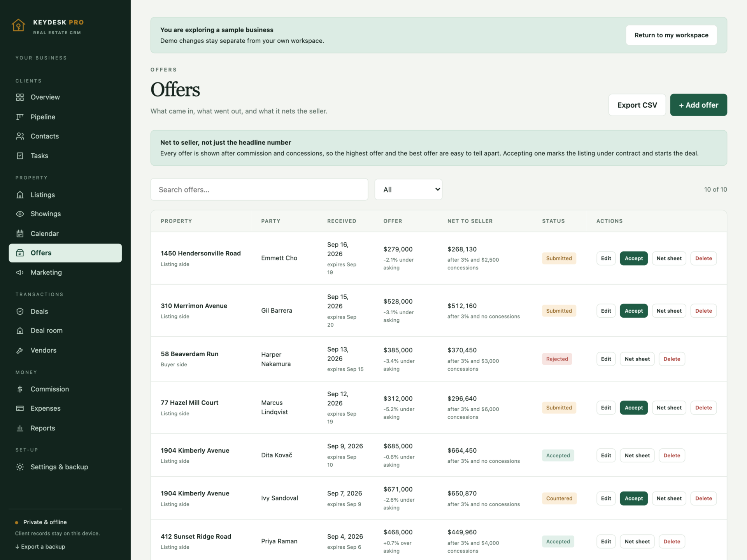Accept Ivy Sandoval's countered offer
747x560 pixels.
633,498
